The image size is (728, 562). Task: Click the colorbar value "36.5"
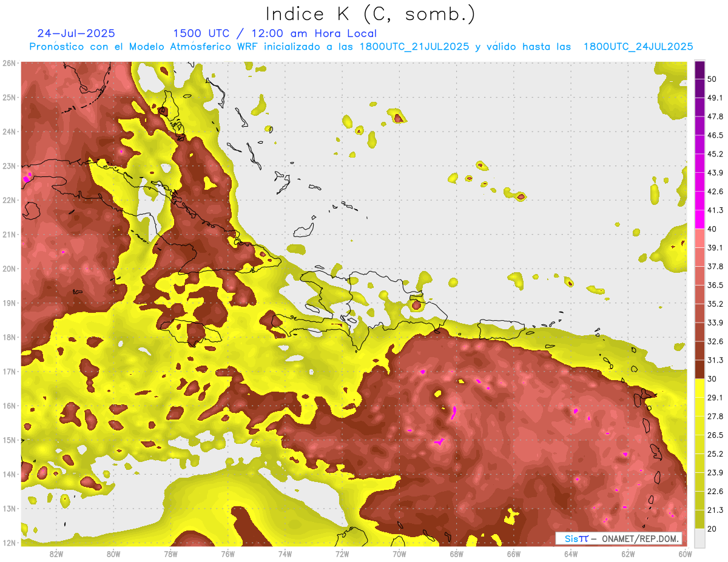pyautogui.click(x=715, y=285)
